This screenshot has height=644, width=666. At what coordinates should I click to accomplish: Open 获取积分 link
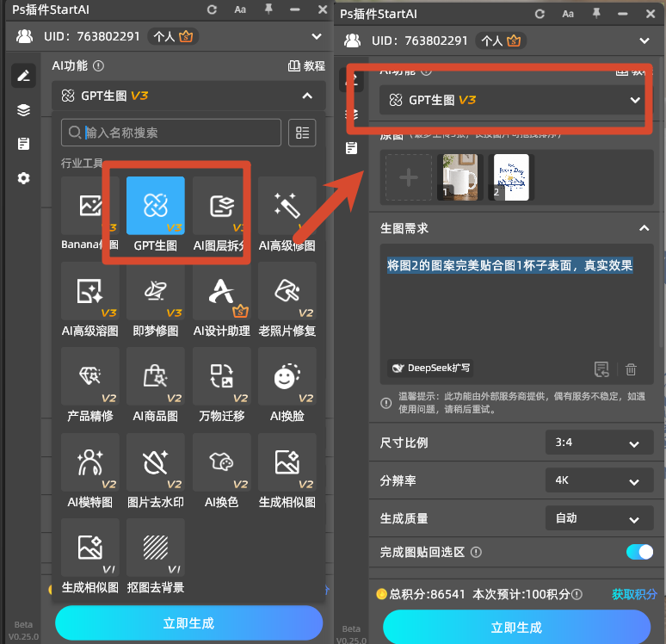tap(634, 594)
